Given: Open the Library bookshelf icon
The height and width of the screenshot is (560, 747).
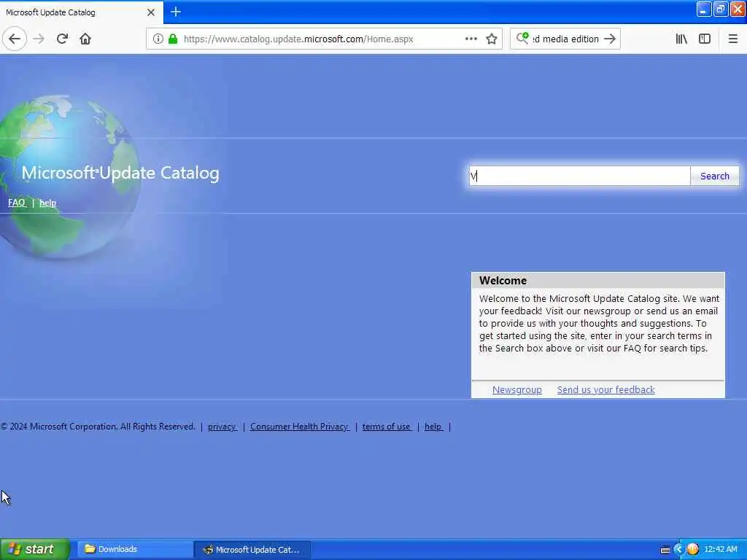Looking at the screenshot, I should click(x=681, y=39).
